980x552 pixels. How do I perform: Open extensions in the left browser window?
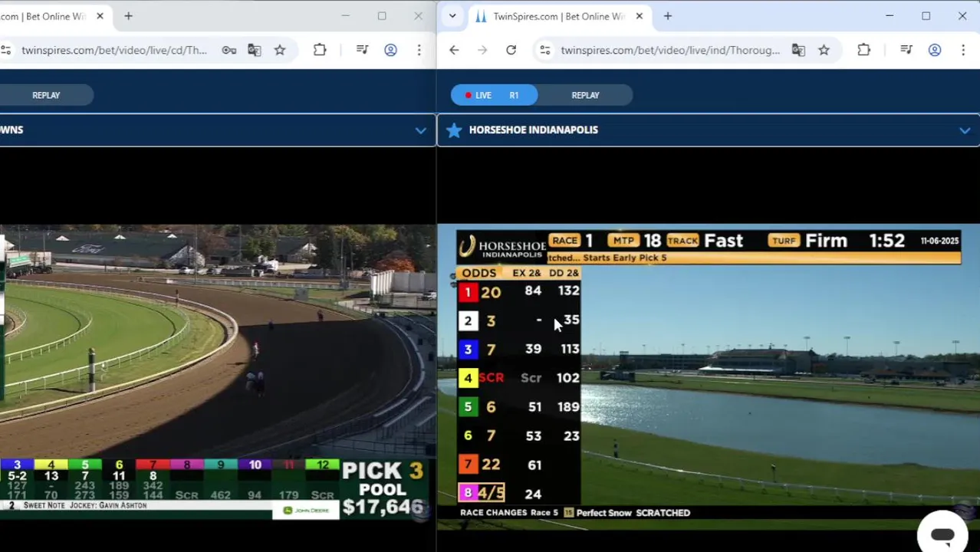click(320, 50)
